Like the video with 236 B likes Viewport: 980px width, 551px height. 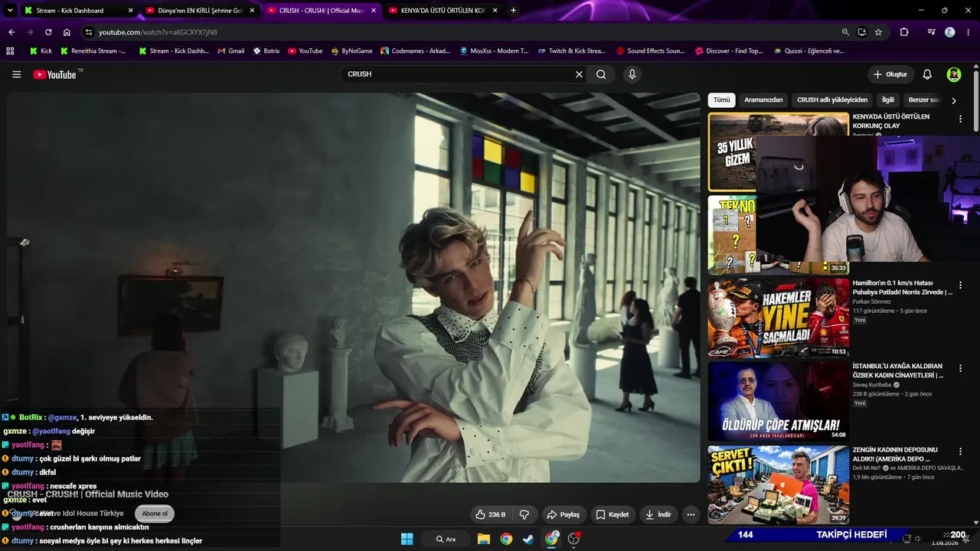click(490, 514)
